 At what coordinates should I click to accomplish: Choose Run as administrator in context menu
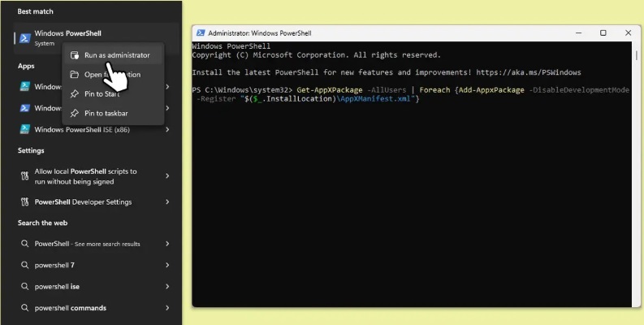click(113, 55)
